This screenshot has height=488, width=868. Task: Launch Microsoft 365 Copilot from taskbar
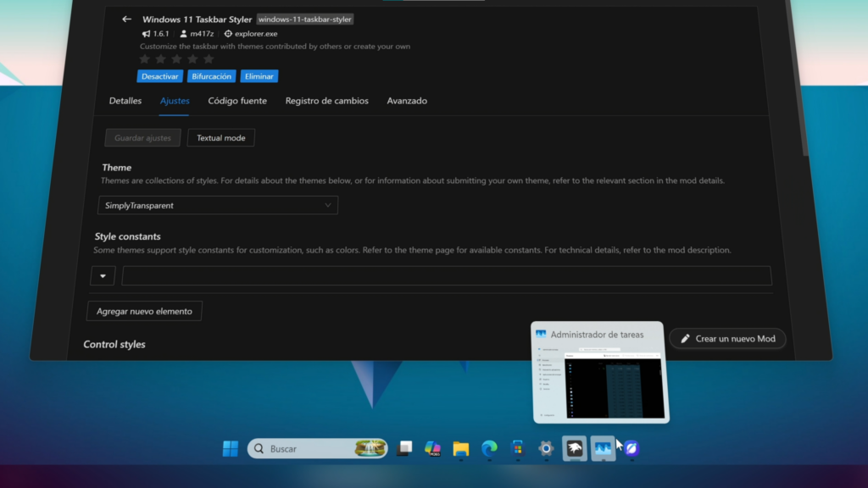point(433,448)
